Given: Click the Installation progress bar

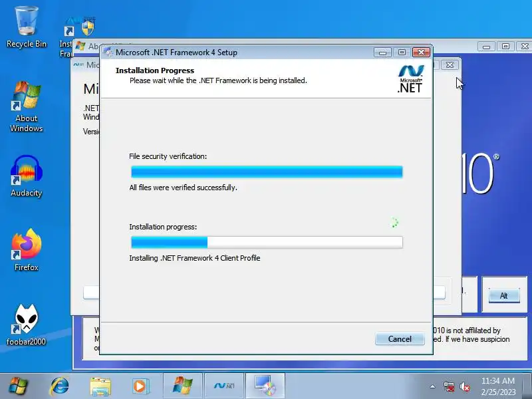Looking at the screenshot, I should coord(267,242).
